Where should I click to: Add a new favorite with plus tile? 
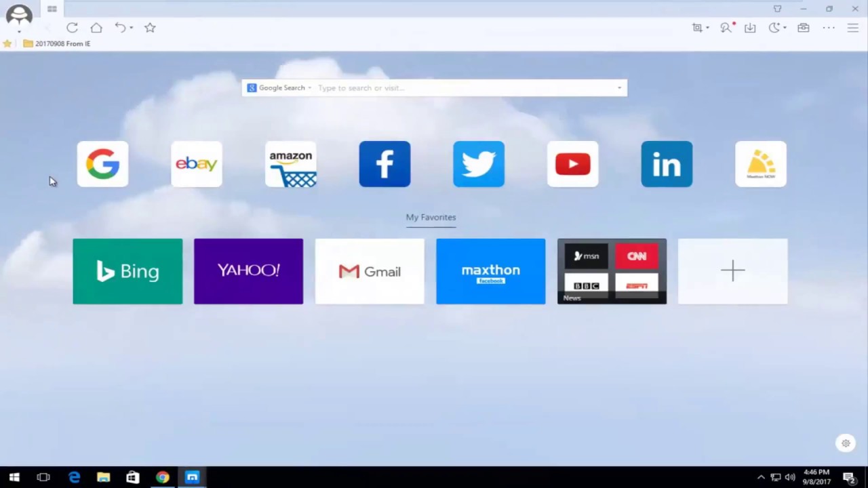(x=733, y=271)
